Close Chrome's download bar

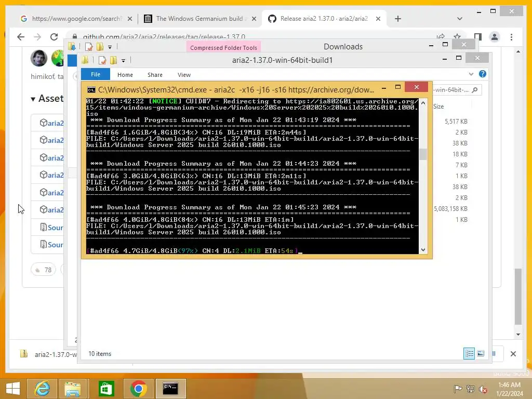point(513,353)
